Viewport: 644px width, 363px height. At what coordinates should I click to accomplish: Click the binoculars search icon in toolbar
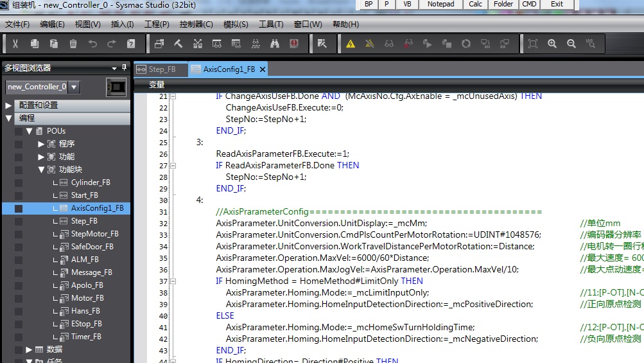[275, 44]
